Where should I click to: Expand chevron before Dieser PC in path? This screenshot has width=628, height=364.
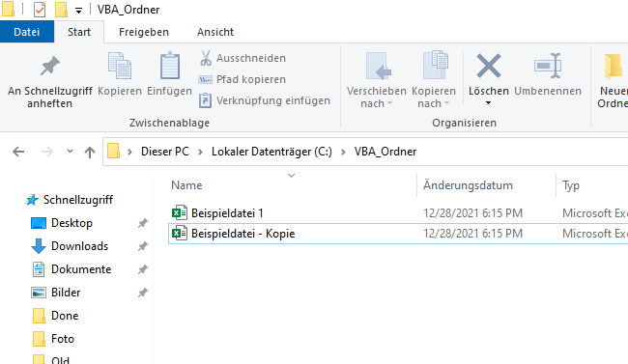tap(129, 152)
